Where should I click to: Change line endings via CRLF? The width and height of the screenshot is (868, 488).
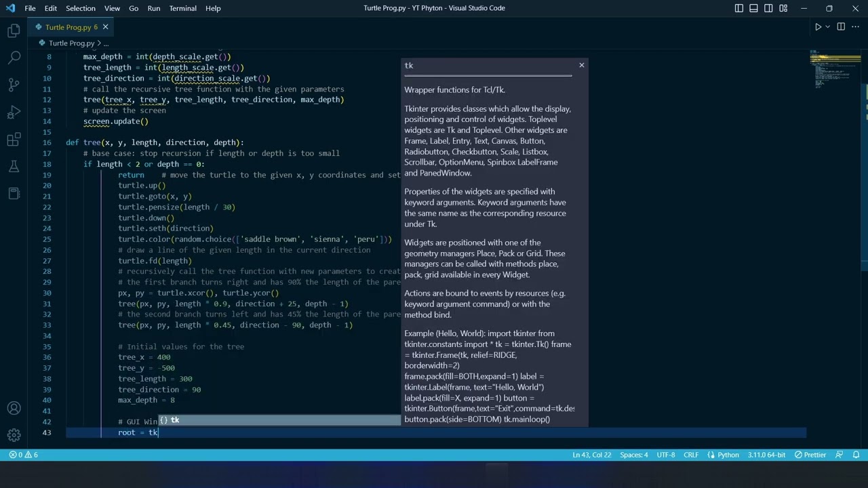691,455
